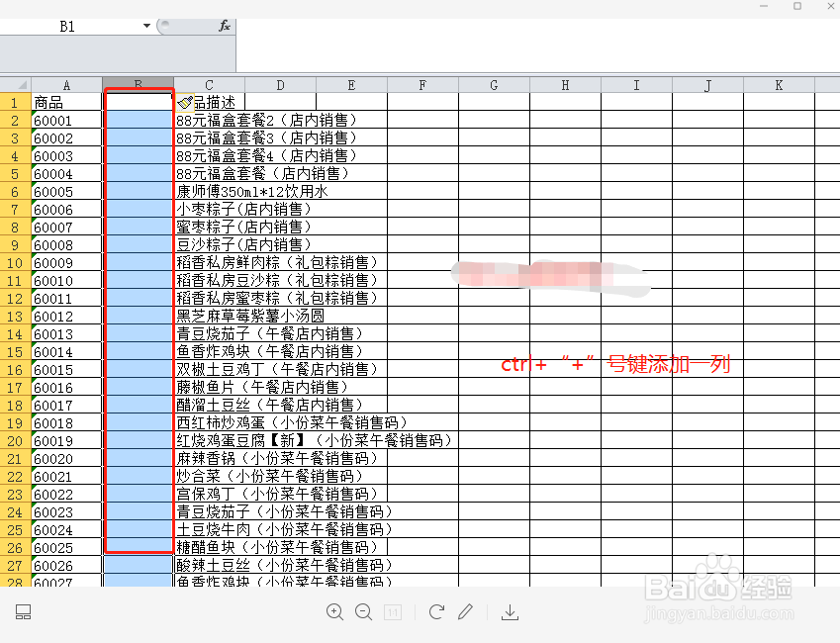
Task: Click cell 60001
Action: pyautogui.click(x=66, y=120)
